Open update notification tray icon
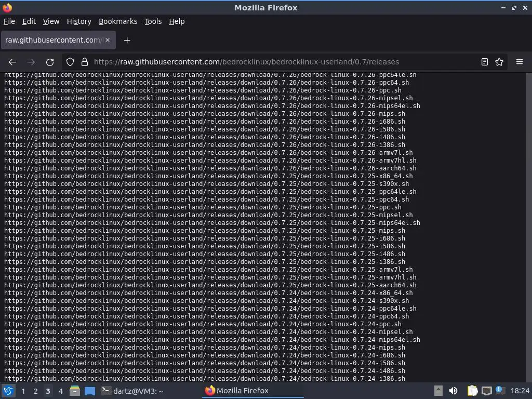This screenshot has height=399, width=532. click(x=499, y=390)
